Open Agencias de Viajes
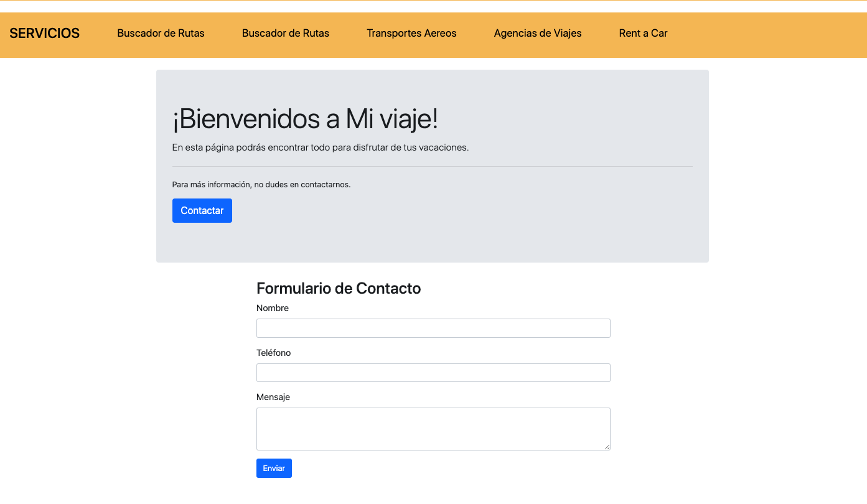The width and height of the screenshot is (867, 504). coord(538,33)
